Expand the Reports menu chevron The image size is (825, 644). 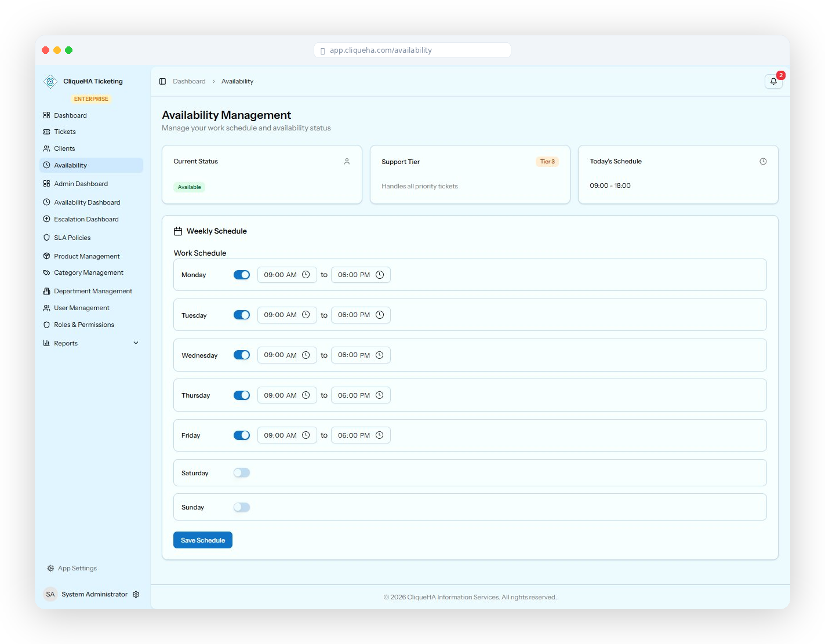click(x=136, y=343)
